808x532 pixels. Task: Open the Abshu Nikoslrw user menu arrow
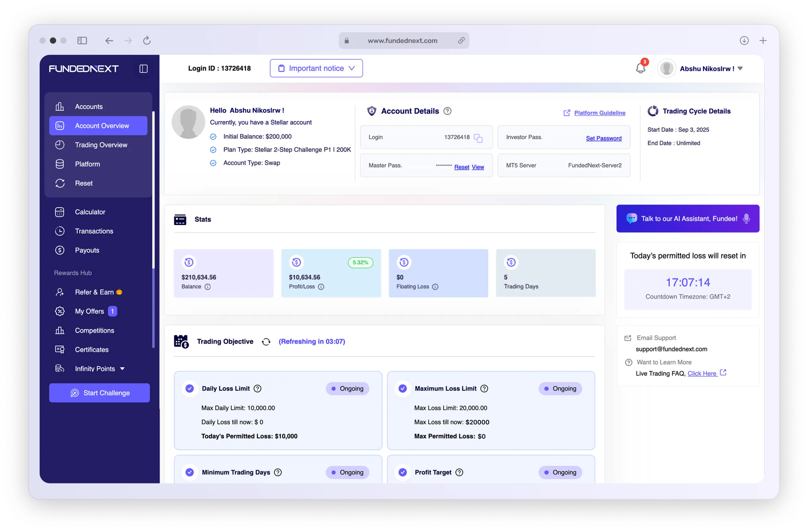pyautogui.click(x=740, y=68)
